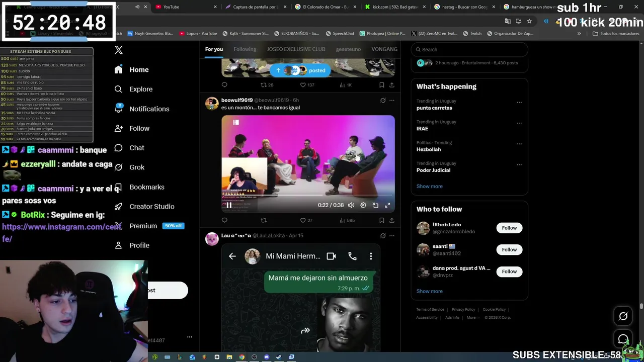Open Premium 50% off offer
Image resolution: width=644 pixels, height=362 pixels.
[x=149, y=226]
